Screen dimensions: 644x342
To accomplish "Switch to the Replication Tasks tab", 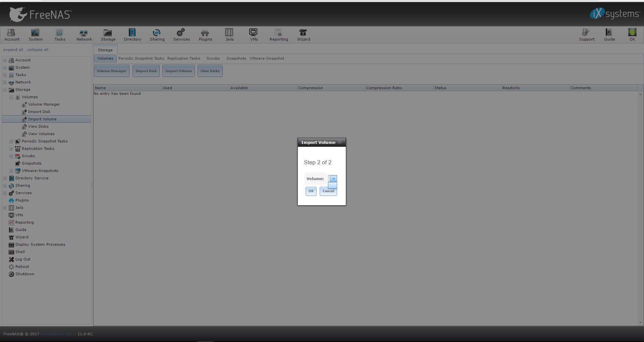I will coord(183,58).
